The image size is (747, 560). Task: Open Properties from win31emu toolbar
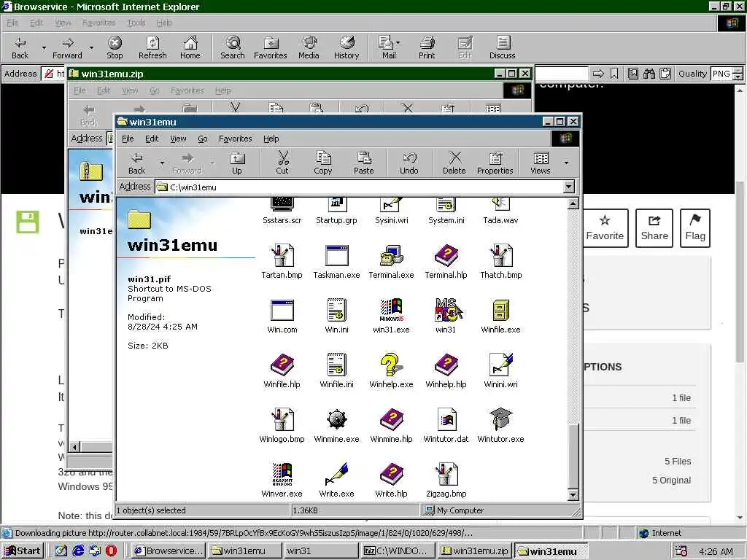pos(495,163)
